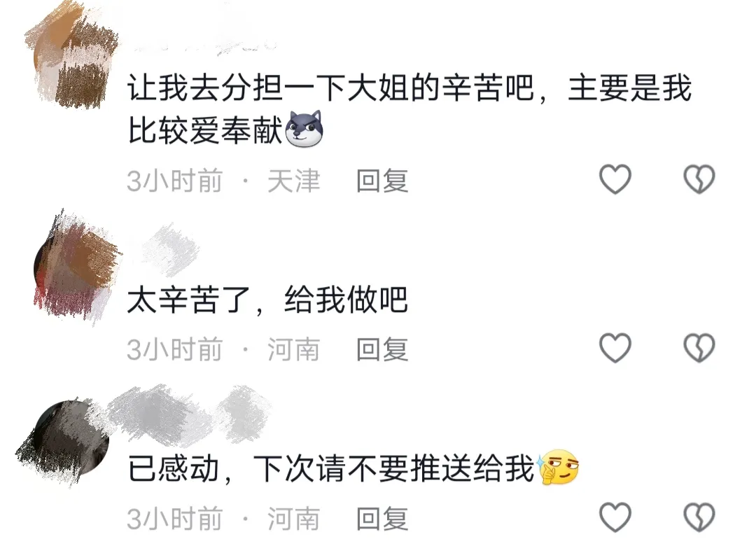756x560 pixels.
Task: Reply to 已感动 comment via 回复
Action: [382, 519]
